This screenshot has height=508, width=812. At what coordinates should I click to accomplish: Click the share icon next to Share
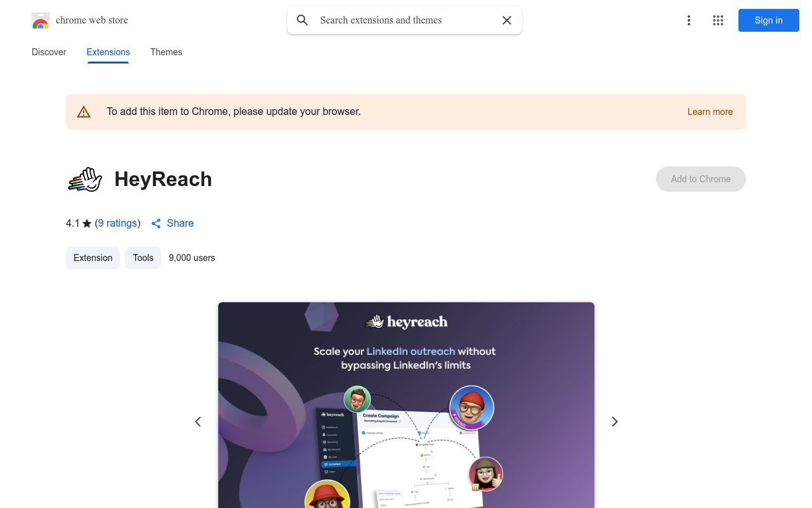pos(156,224)
